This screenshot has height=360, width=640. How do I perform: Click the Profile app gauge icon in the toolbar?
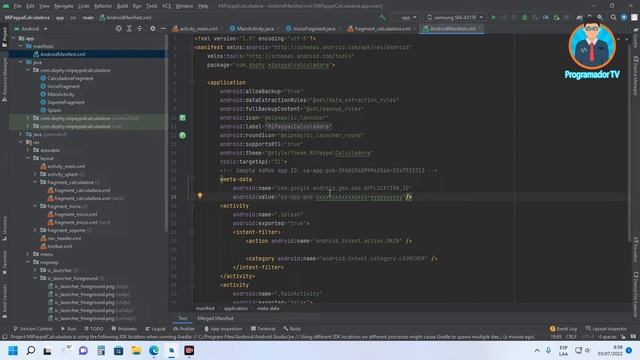pos(546,18)
